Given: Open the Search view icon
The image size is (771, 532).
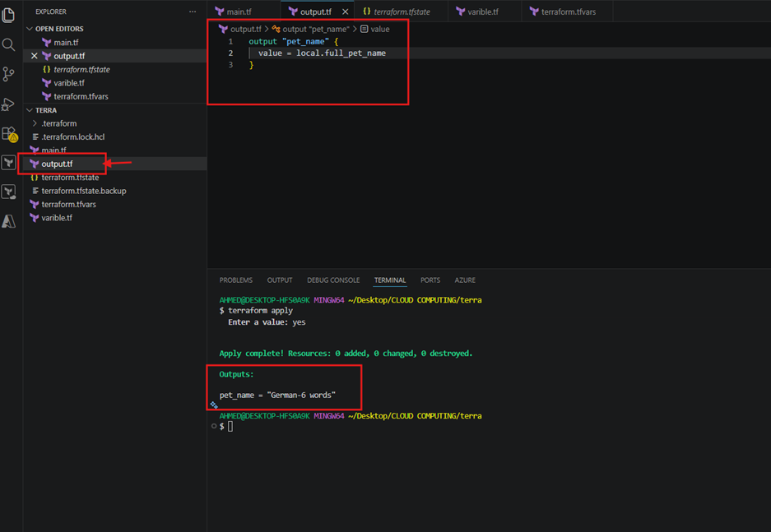Looking at the screenshot, I should [x=8, y=44].
